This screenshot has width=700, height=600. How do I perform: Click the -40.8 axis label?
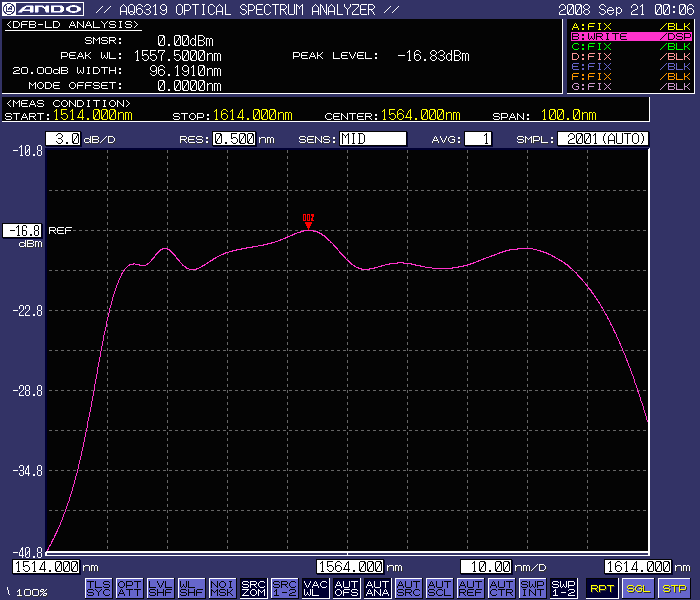click(28, 552)
